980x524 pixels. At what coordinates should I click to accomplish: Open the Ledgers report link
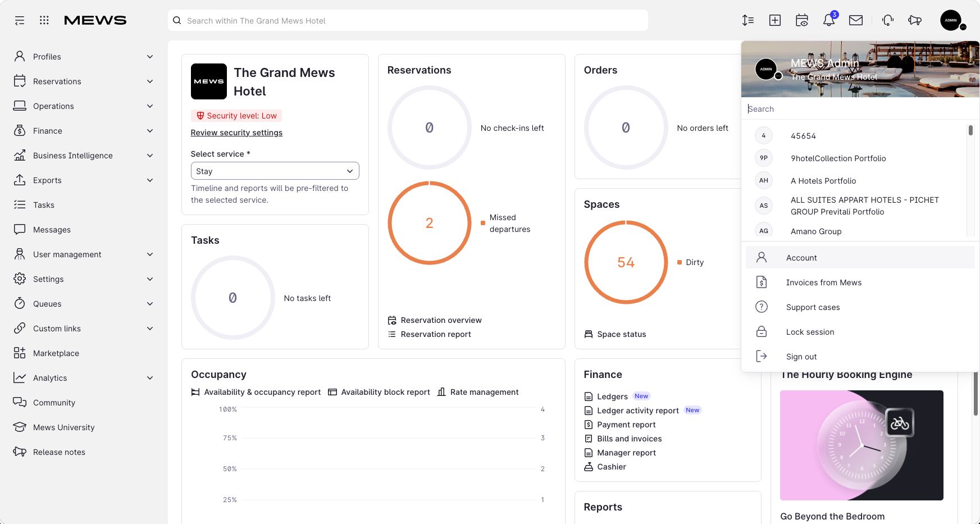(612, 397)
